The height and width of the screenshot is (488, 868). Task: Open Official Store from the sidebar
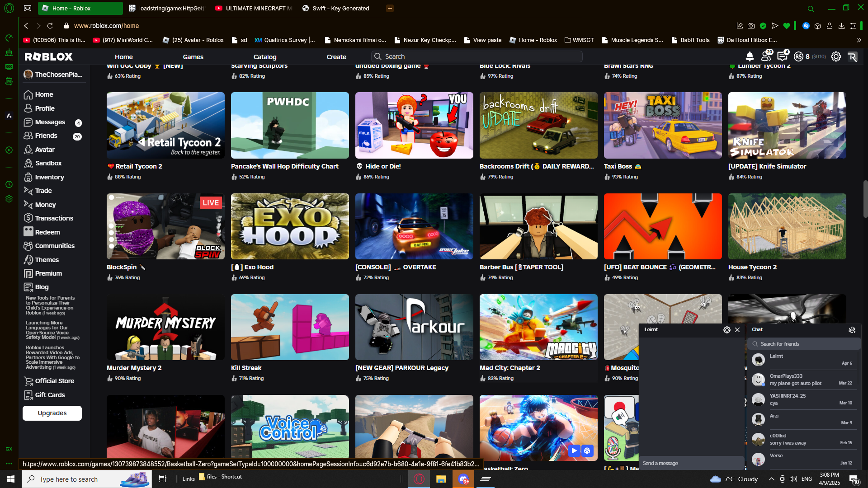[x=49, y=381]
